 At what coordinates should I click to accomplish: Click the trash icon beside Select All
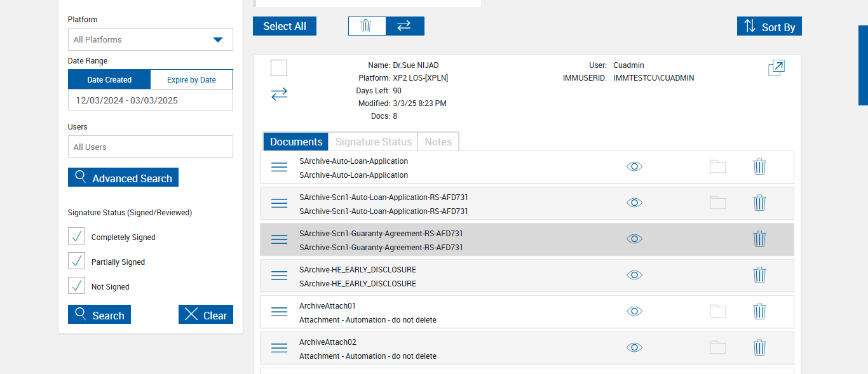[367, 26]
